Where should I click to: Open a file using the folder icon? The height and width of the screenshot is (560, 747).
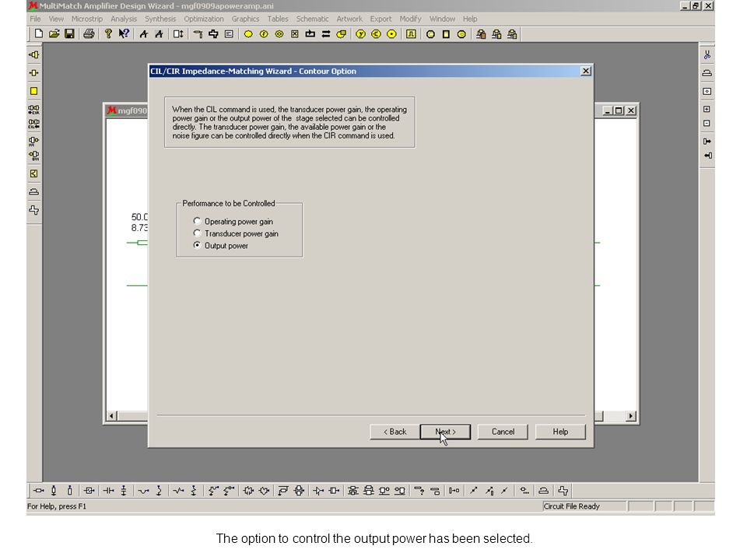pyautogui.click(x=54, y=33)
